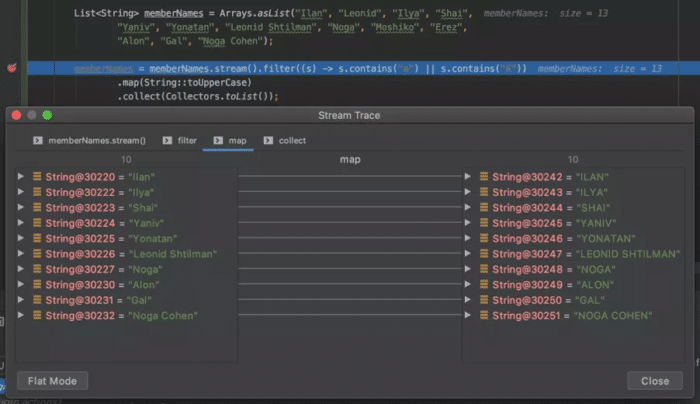
Task: Expand the String@30230 "Alon" entry
Action: coord(21,284)
